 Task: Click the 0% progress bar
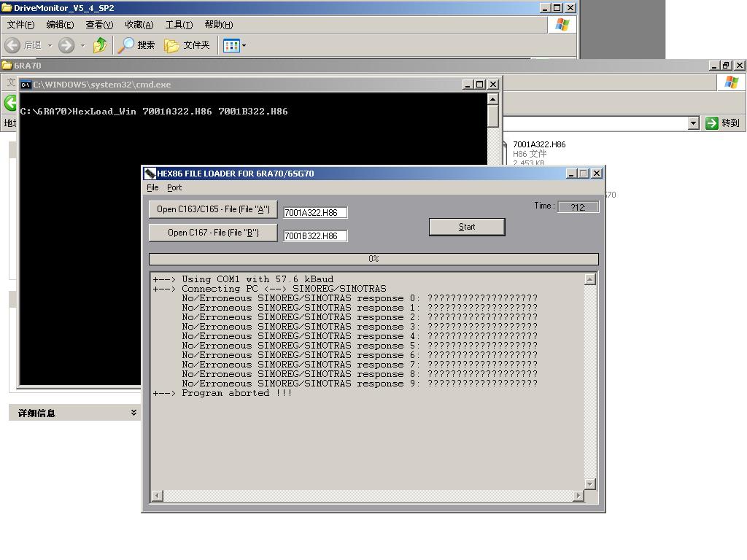tap(373, 259)
